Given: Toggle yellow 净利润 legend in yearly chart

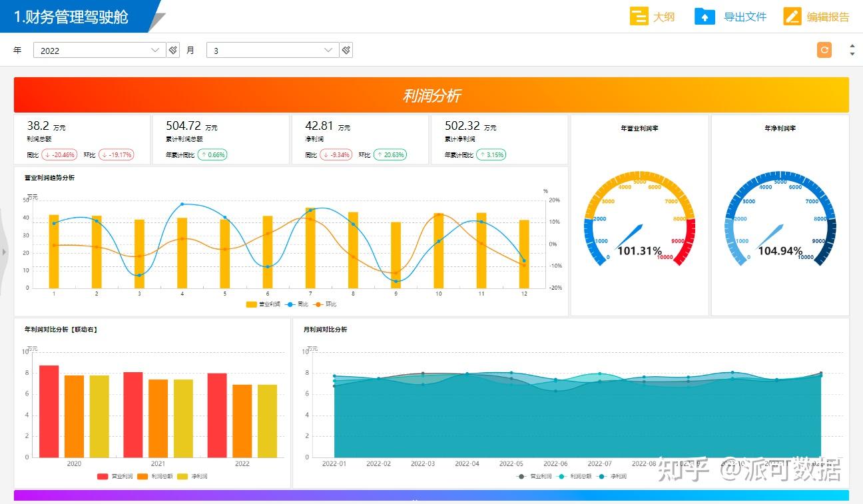Looking at the screenshot, I should [192, 476].
